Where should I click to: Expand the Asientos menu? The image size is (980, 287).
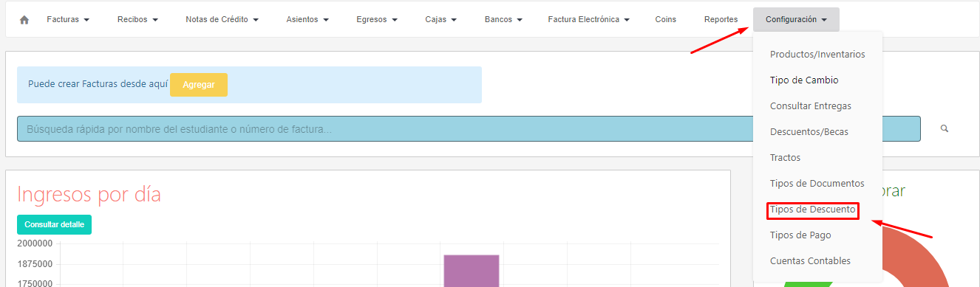click(x=307, y=20)
